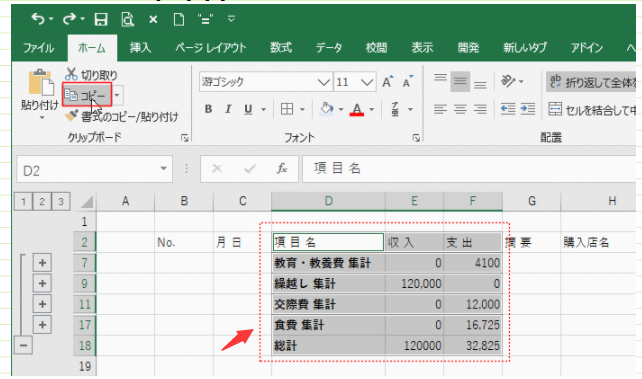The width and height of the screenshot is (642, 379).
Task: Decrease indent icon
Action: (x=508, y=109)
